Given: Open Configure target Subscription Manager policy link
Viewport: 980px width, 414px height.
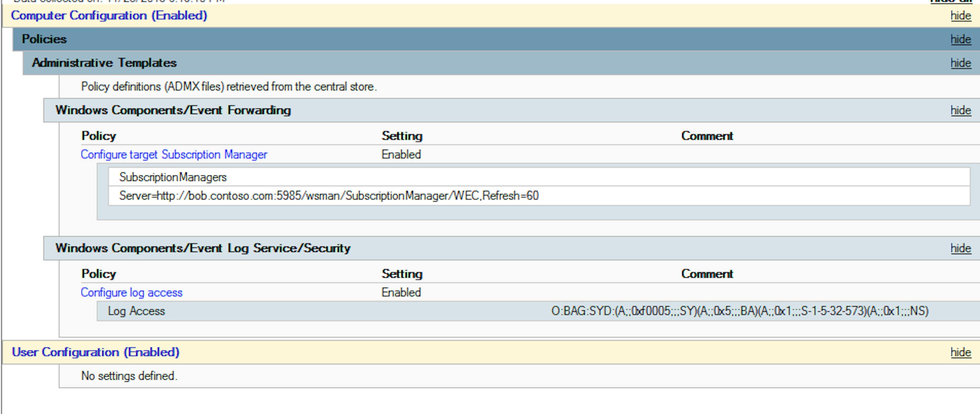Looking at the screenshot, I should pyautogui.click(x=174, y=155).
